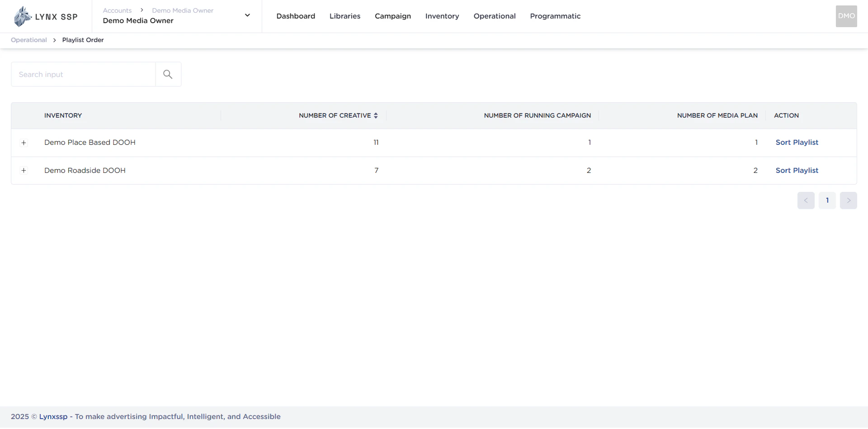
Task: Click the Accounts breadcrumb
Action: [117, 10]
